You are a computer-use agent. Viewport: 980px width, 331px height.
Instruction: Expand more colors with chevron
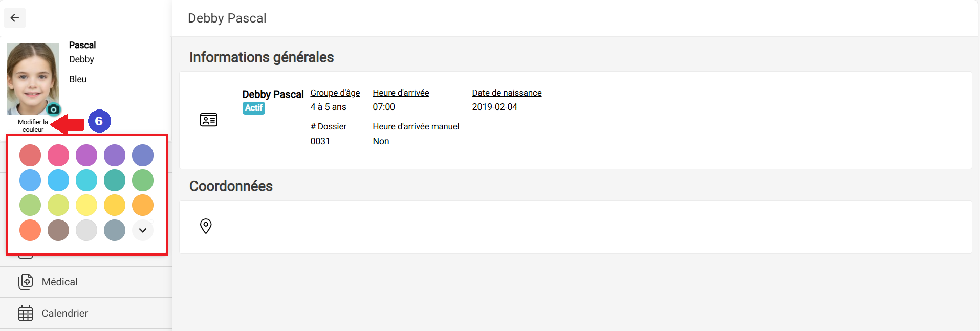coord(143,230)
